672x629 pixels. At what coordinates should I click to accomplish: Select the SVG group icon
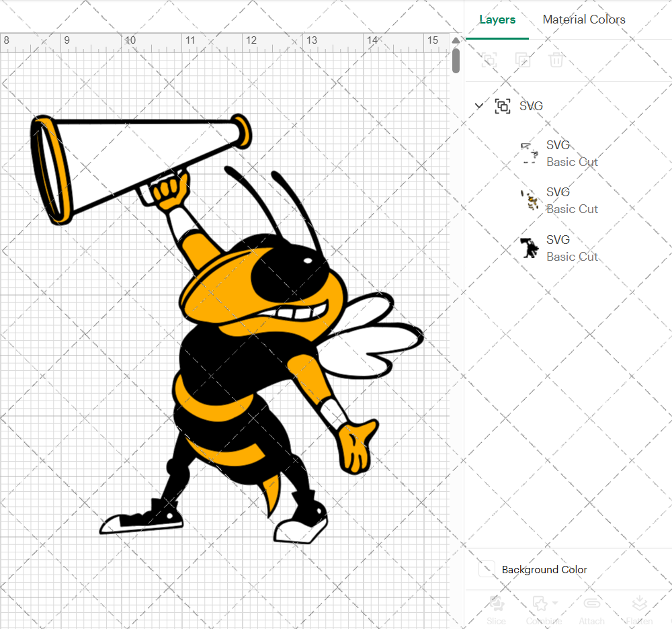502,106
